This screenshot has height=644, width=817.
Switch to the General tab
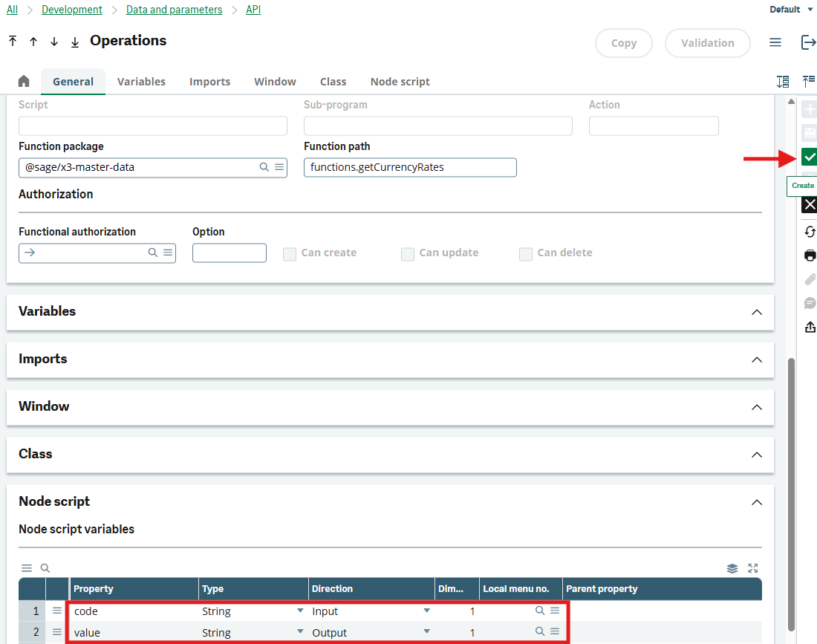73,81
